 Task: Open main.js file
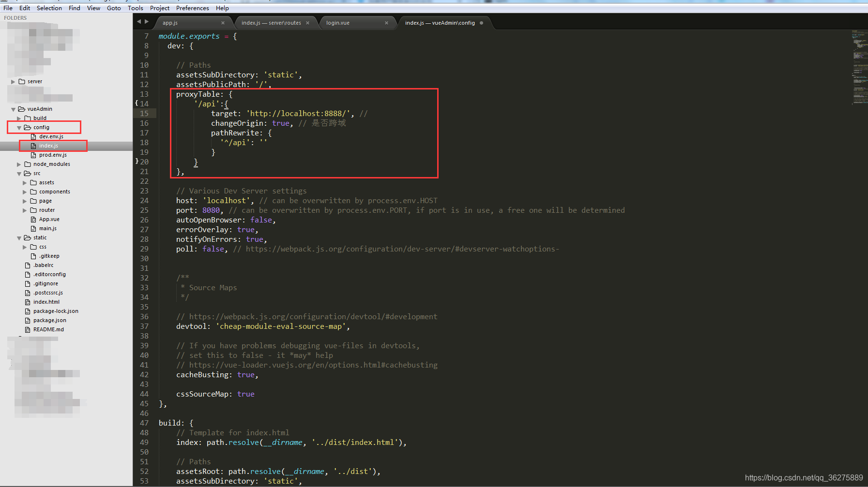(x=48, y=228)
